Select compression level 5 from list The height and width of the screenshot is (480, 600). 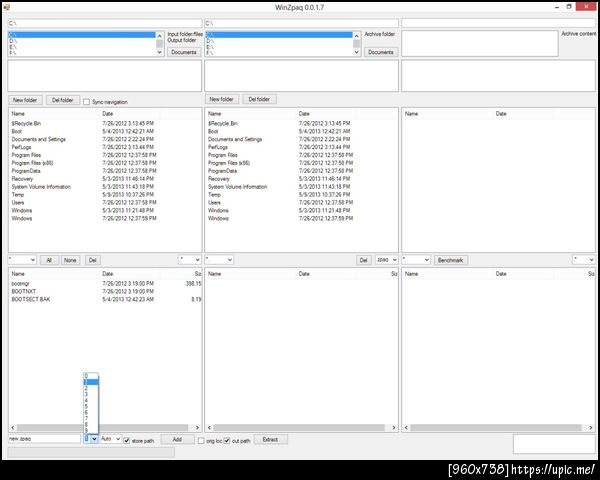(91, 407)
